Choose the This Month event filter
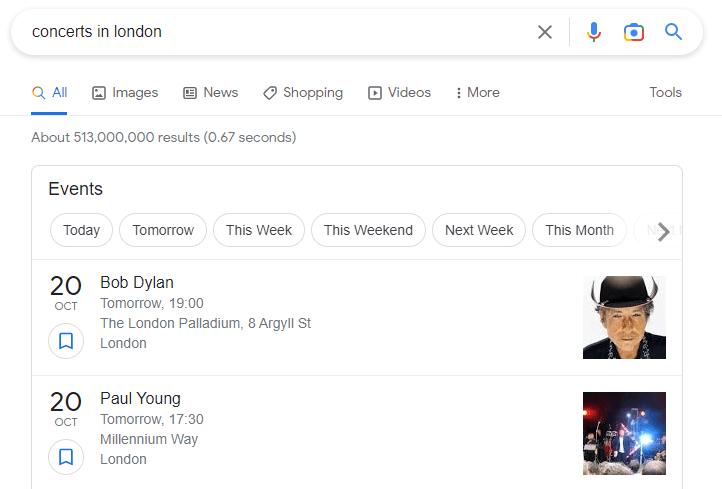This screenshot has width=722, height=489. [x=579, y=230]
